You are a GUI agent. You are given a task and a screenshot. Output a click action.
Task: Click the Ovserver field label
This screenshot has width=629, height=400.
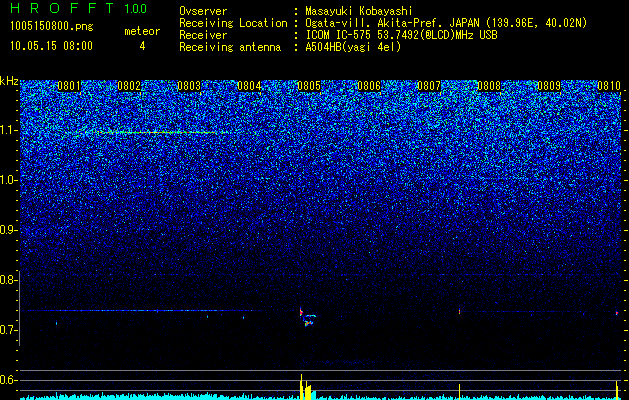(x=203, y=11)
